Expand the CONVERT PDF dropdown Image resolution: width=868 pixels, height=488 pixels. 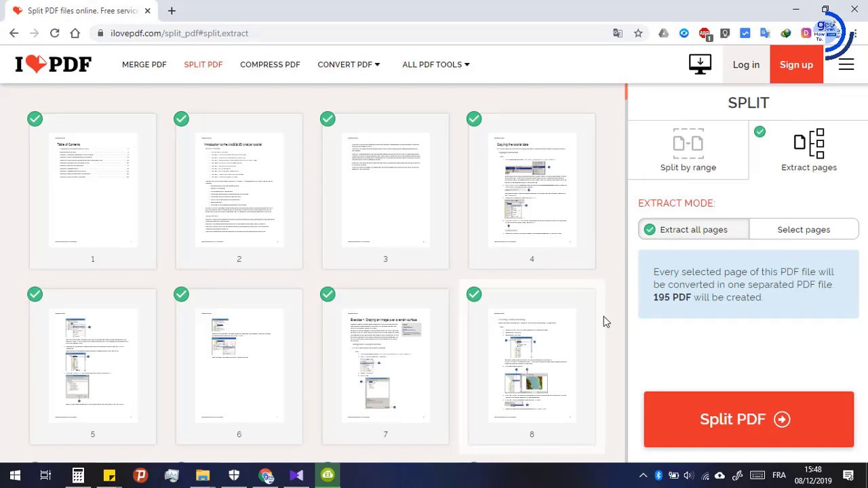pos(349,64)
